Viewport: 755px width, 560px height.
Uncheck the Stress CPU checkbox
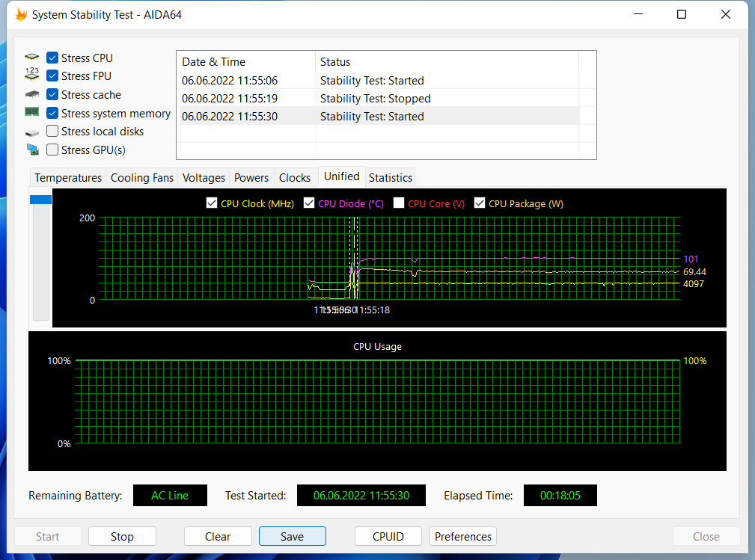52,58
